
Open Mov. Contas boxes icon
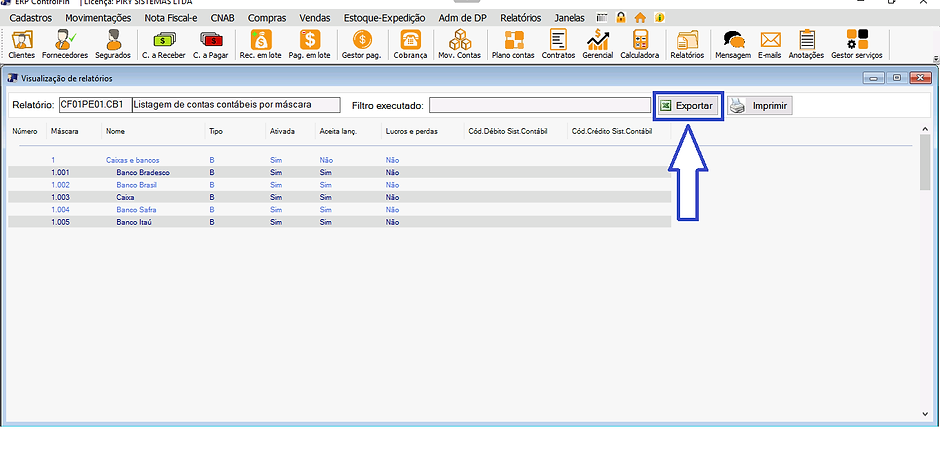tap(460, 45)
